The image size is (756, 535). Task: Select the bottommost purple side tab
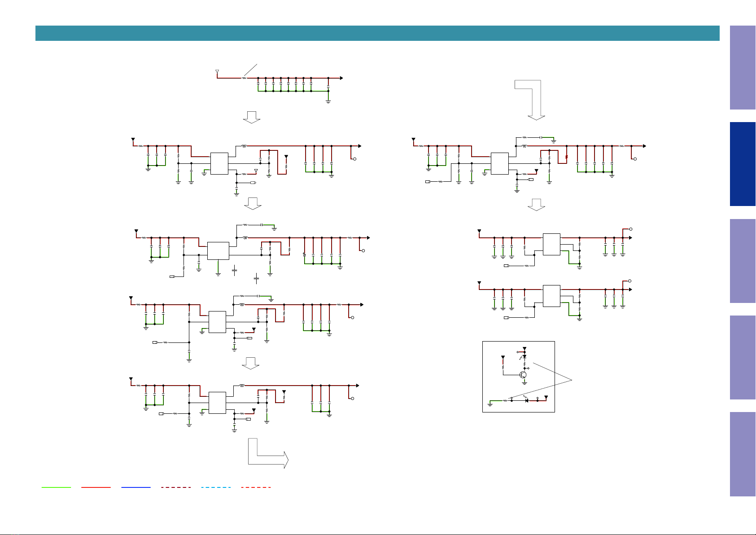tap(743, 454)
